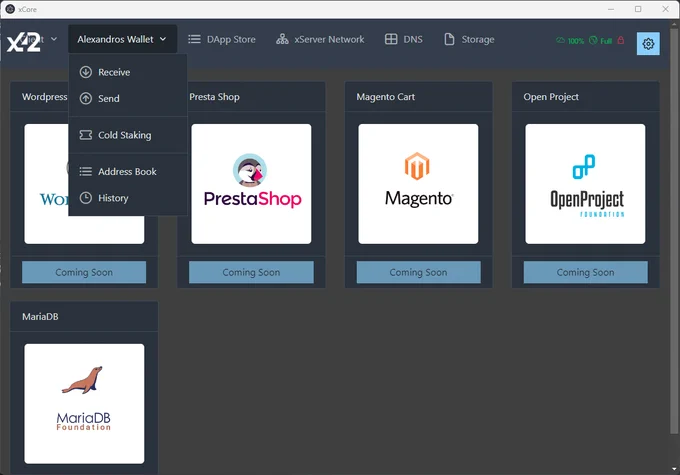This screenshot has width=680, height=475.
Task: Click Coming Soon under Open Project
Action: click(x=585, y=272)
